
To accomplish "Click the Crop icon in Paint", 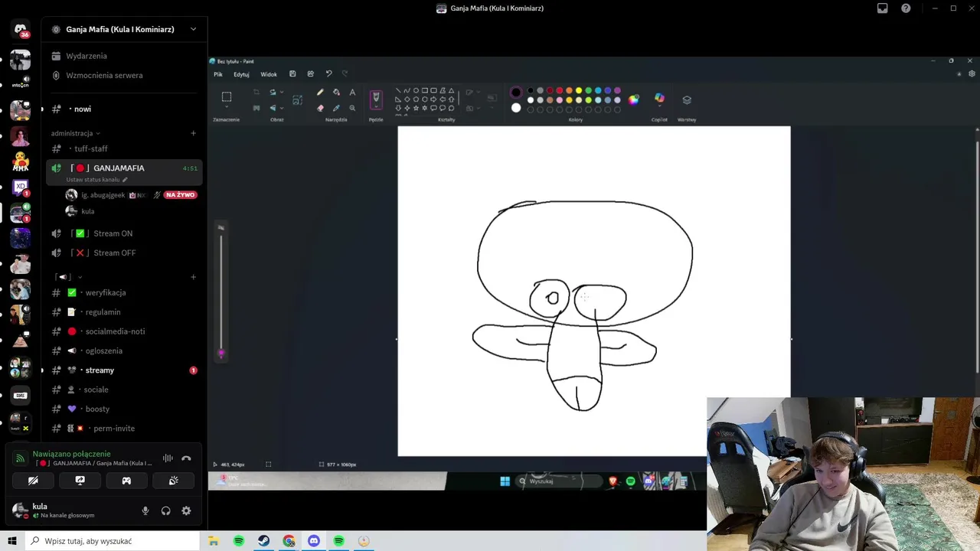I will click(256, 93).
